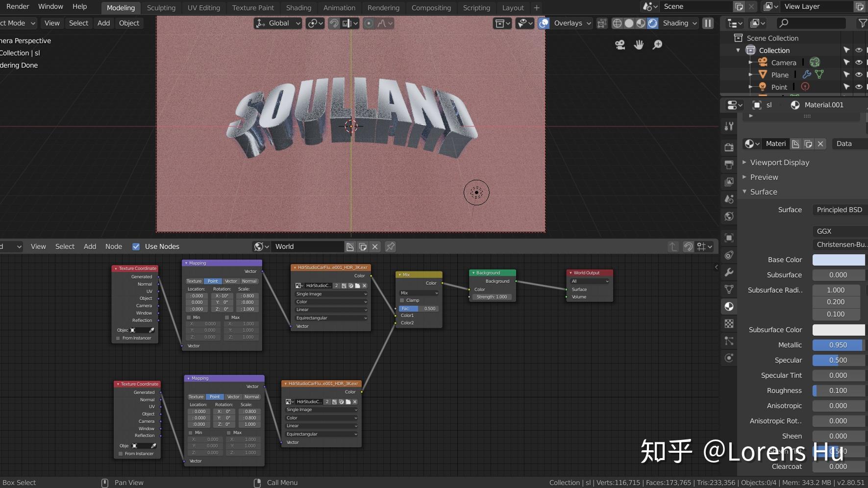The image size is (868, 488).
Task: Open Modifiers wrench properties tab
Action: click(729, 272)
